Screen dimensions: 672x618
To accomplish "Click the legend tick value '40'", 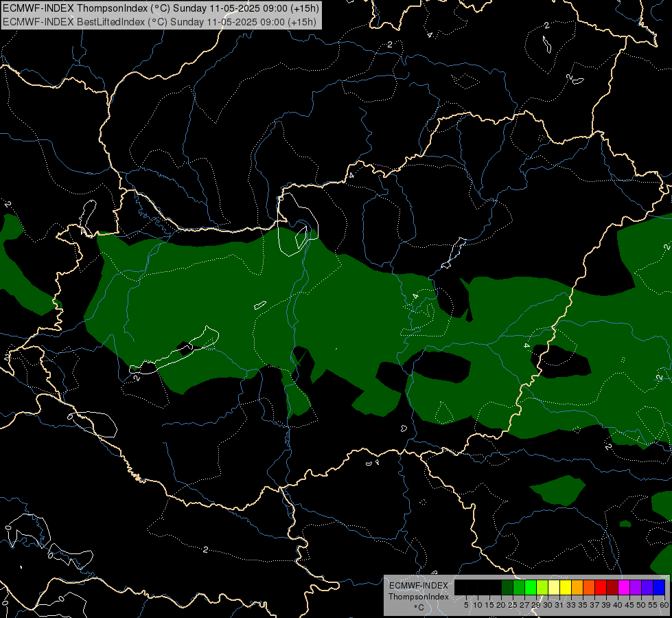I will [618, 605].
